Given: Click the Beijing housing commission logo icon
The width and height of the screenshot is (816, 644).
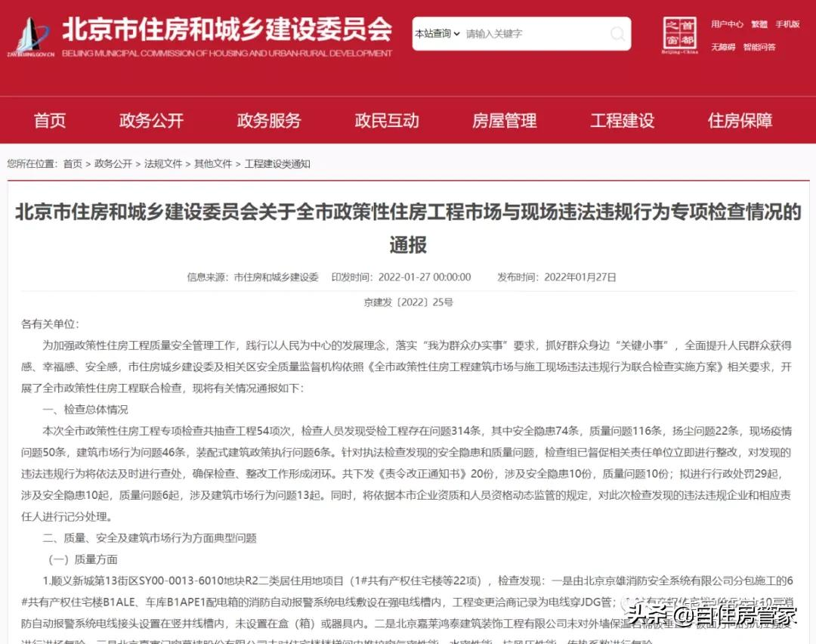Looking at the screenshot, I should 30,36.
